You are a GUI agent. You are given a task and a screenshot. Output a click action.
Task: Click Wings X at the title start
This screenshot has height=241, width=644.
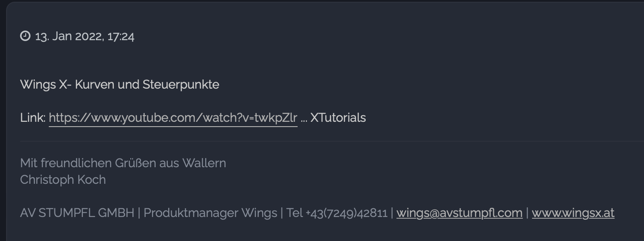click(x=44, y=85)
